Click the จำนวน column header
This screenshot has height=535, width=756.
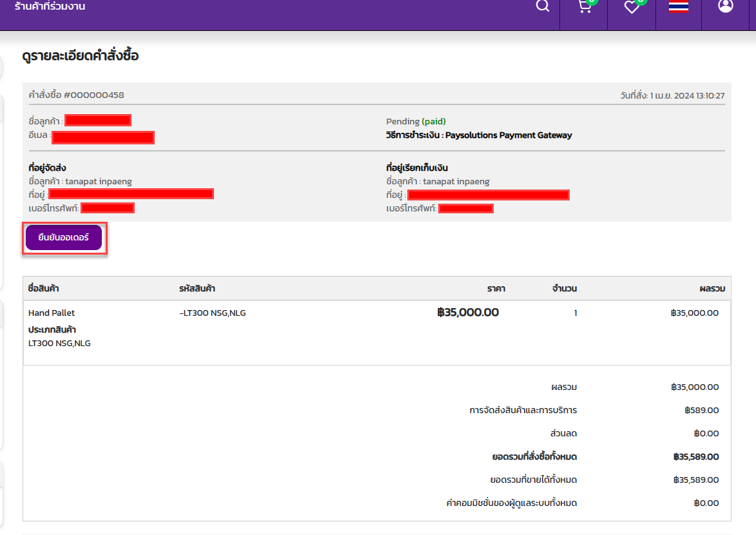point(564,288)
